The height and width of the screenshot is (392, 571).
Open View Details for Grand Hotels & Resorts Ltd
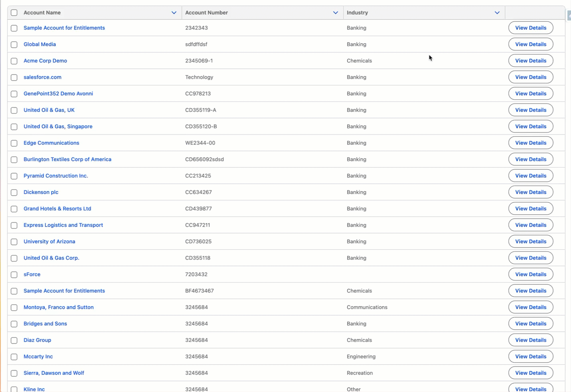pyautogui.click(x=531, y=209)
